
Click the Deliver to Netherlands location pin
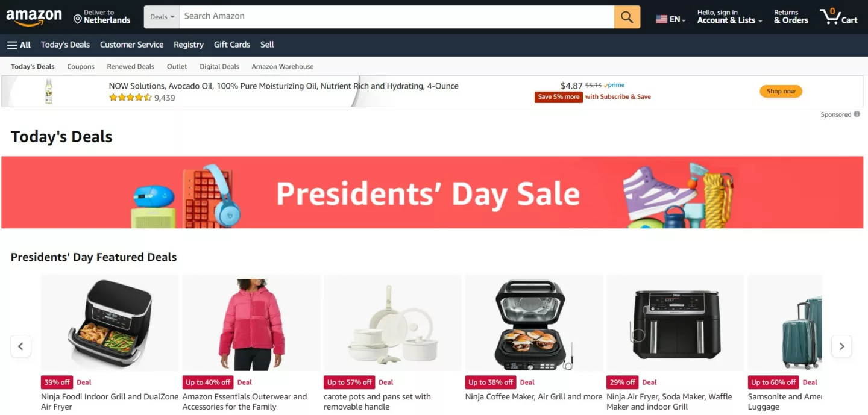tap(78, 19)
